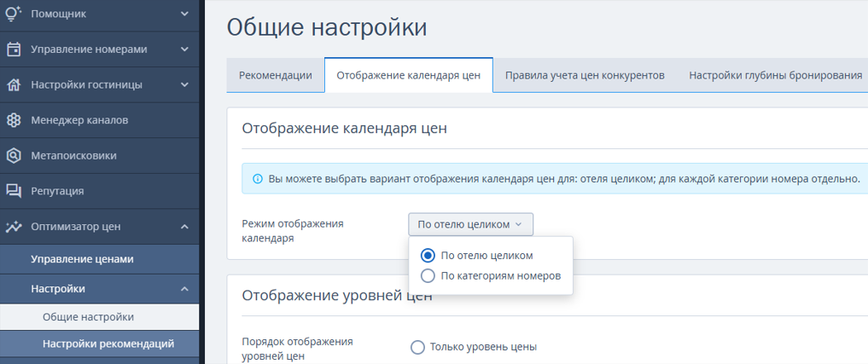The height and width of the screenshot is (364, 868).
Task: Expand the Управление номерами chevron
Action: click(x=185, y=49)
